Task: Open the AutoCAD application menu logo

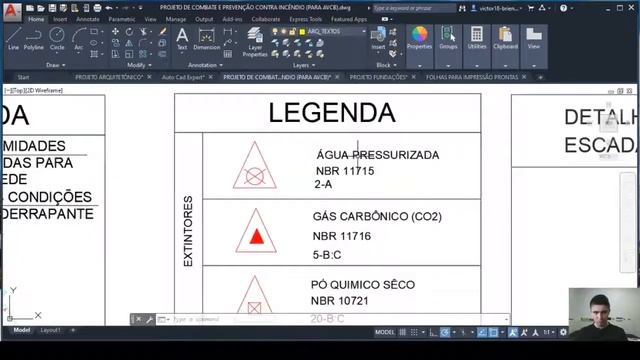Action: [x=11, y=11]
